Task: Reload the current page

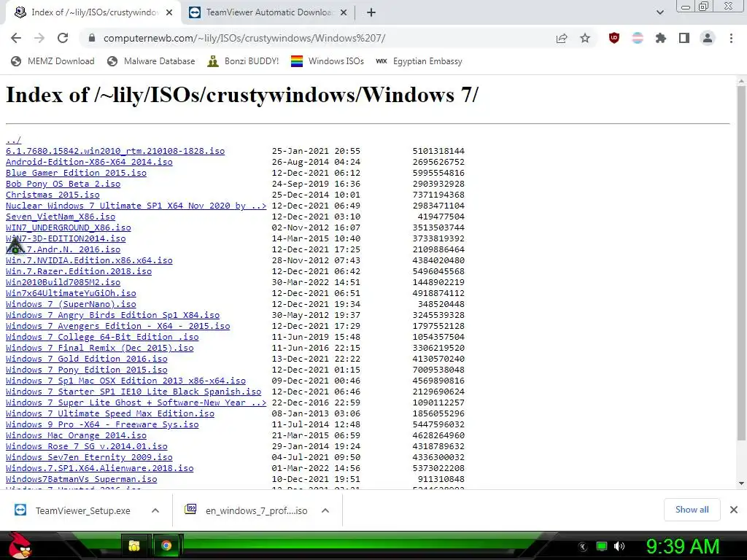Action: click(x=63, y=38)
